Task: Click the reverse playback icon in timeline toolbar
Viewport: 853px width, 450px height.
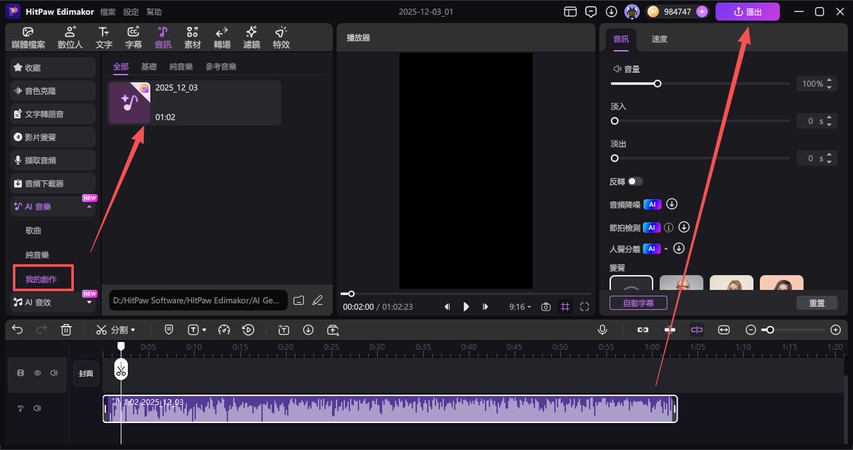Action: (x=248, y=330)
